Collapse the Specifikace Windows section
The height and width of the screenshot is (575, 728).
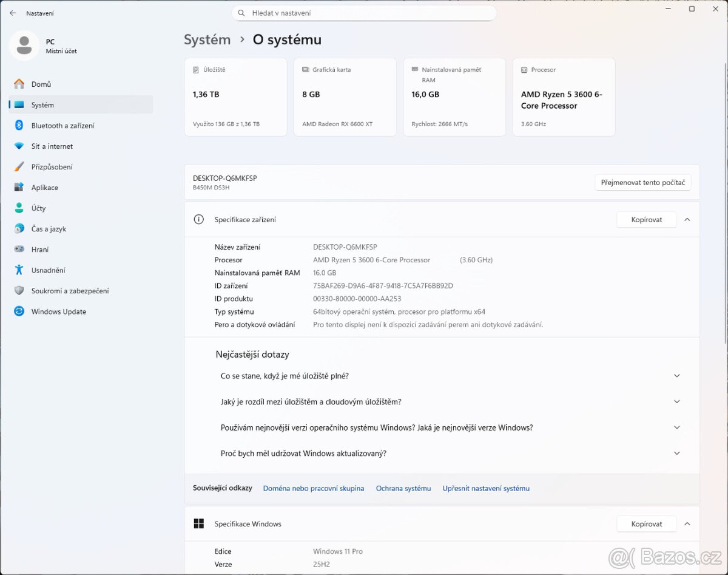click(687, 523)
